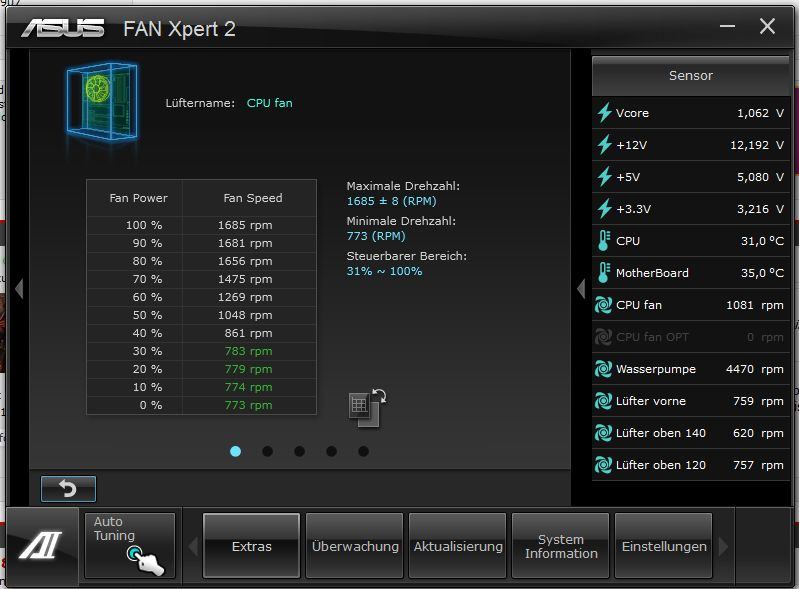Select the 80 % fan power row
The width and height of the screenshot is (799, 589).
[201, 261]
